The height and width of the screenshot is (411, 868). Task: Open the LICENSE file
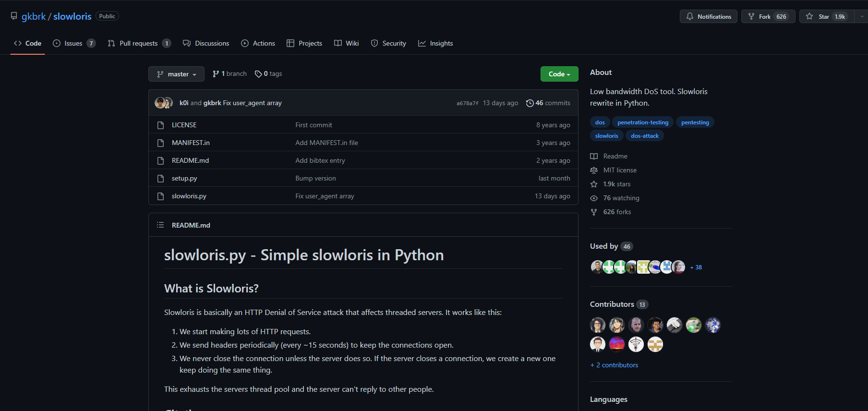click(184, 125)
